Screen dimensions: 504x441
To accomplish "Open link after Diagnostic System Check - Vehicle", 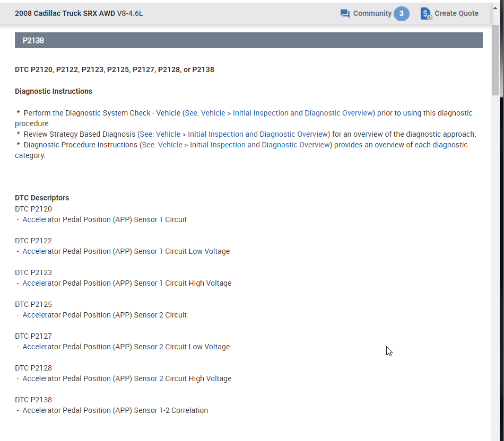I will [x=279, y=113].
